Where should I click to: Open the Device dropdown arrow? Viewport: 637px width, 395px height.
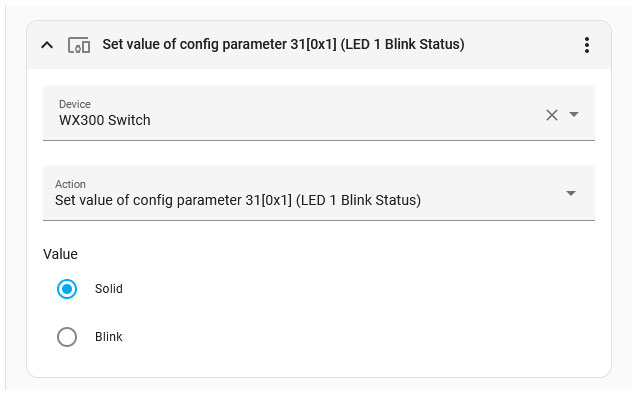pyautogui.click(x=574, y=115)
